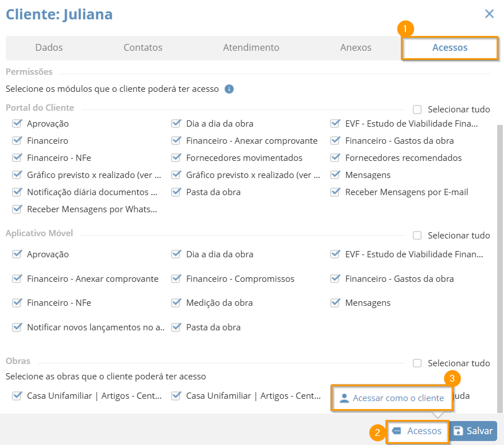Uncheck Fornecedores recomendados checkbox
This screenshot has width=504, height=445.
(335, 157)
